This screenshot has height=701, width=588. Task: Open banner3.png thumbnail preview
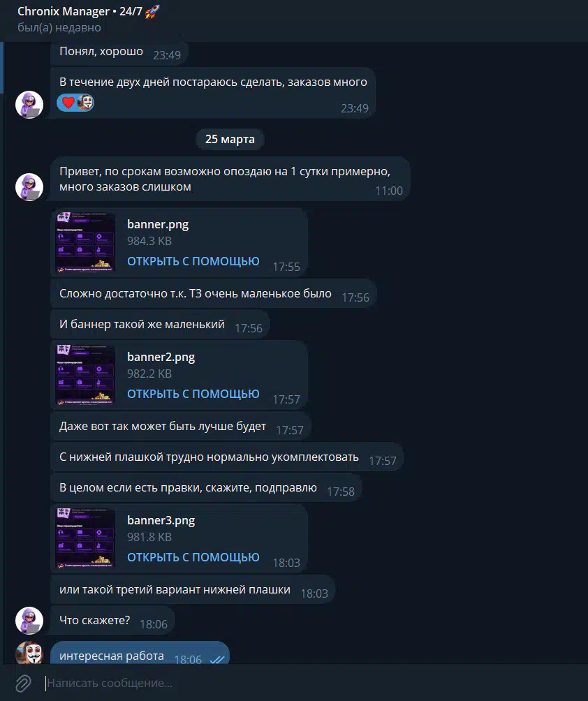coord(85,538)
